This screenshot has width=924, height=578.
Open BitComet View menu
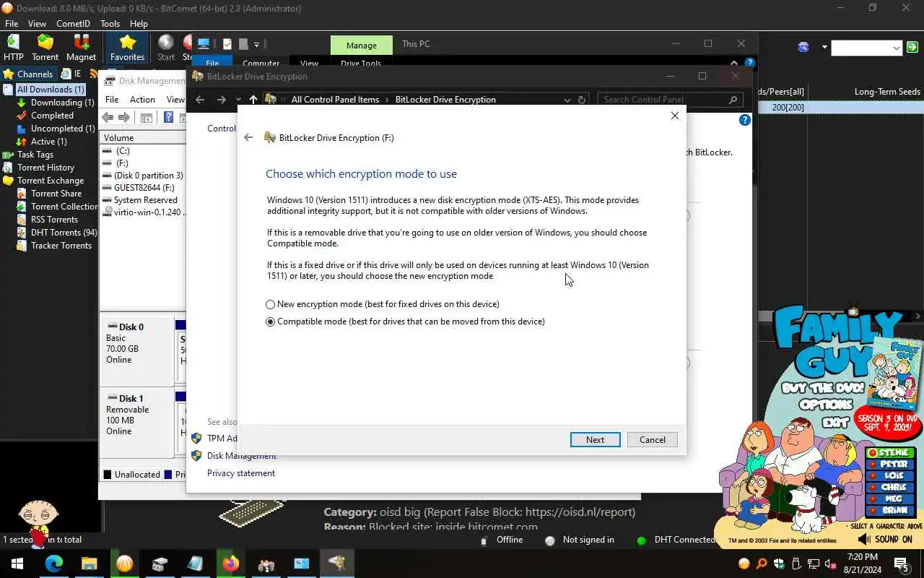[37, 24]
